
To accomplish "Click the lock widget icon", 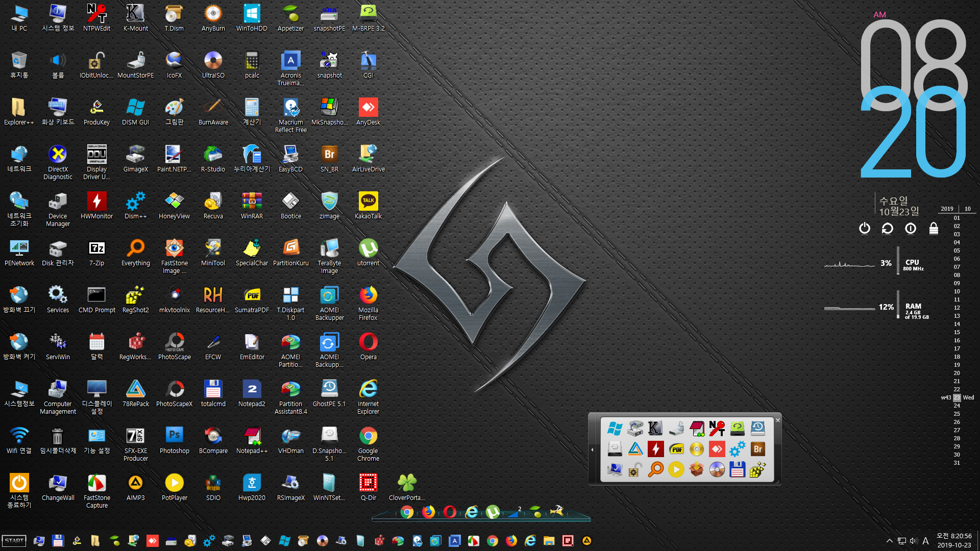I will (934, 228).
